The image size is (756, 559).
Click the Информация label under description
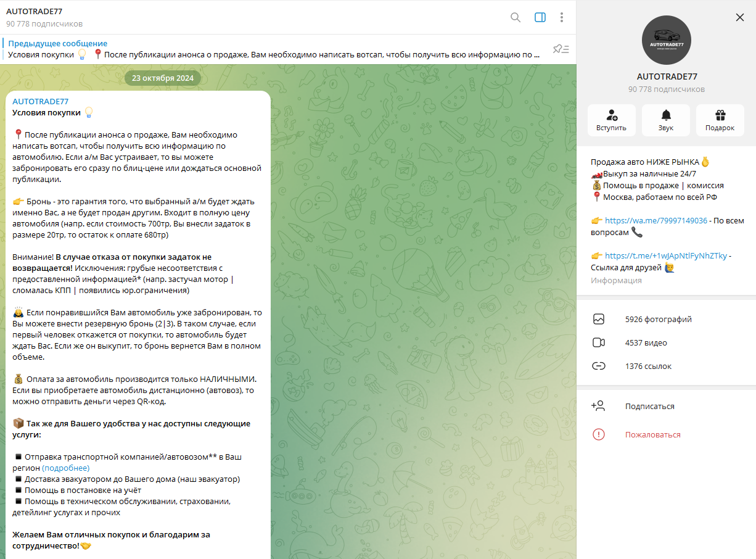point(616,281)
